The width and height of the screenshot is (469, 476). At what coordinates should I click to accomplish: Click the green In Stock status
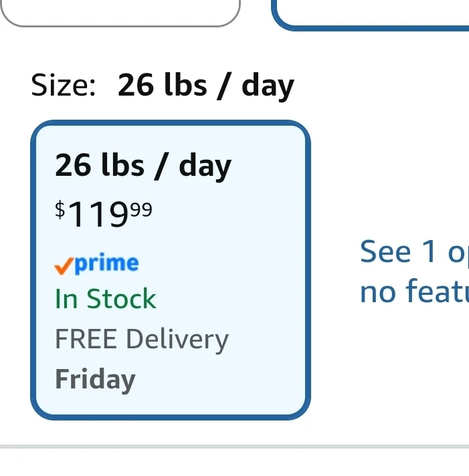pos(106,299)
